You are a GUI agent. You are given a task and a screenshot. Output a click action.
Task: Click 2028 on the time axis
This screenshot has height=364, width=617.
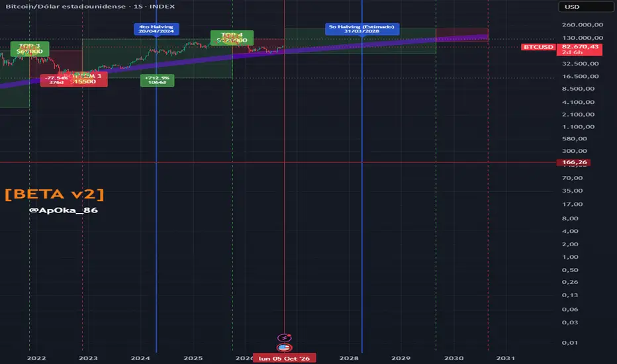click(x=349, y=358)
